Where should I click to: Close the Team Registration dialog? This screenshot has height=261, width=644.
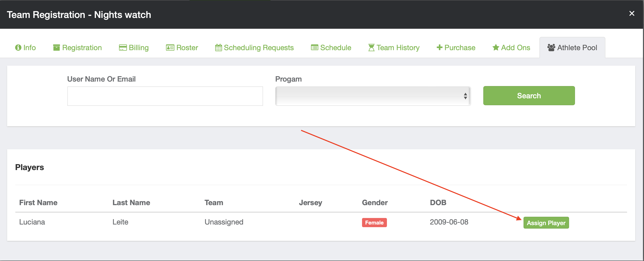[x=632, y=13]
